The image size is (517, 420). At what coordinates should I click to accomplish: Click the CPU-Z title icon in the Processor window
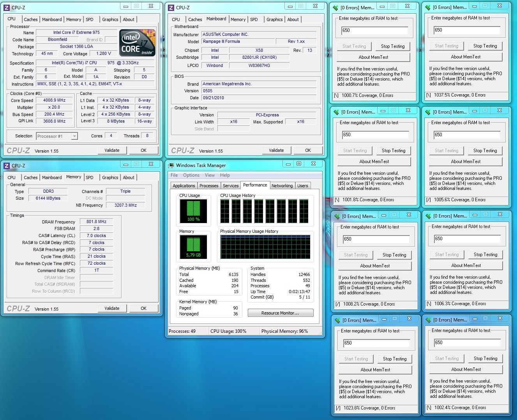pyautogui.click(x=7, y=7)
